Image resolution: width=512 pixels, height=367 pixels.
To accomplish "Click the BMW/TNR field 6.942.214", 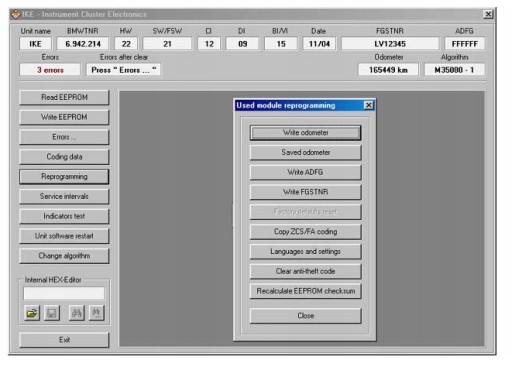I will [83, 44].
